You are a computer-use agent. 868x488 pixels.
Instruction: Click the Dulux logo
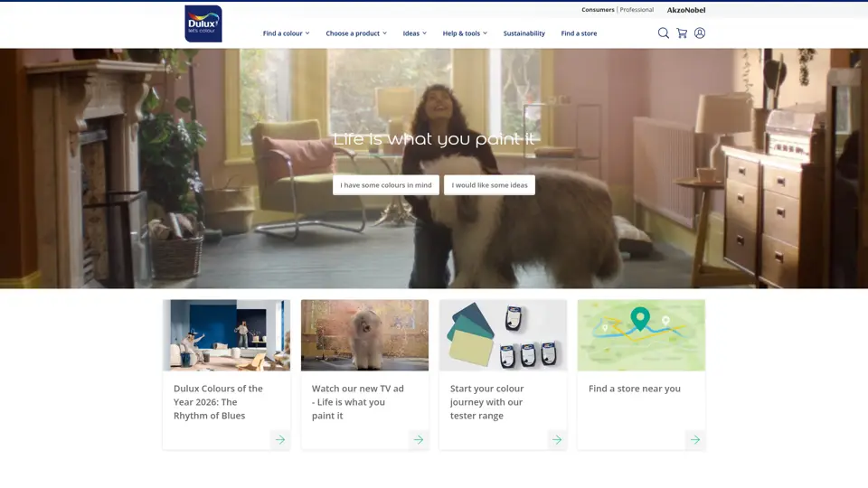pos(203,23)
